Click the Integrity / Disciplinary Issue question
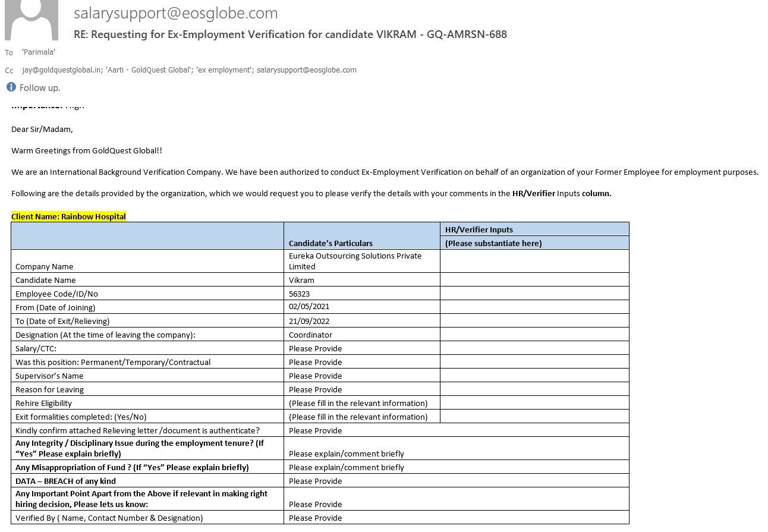768x532 pixels. point(140,448)
